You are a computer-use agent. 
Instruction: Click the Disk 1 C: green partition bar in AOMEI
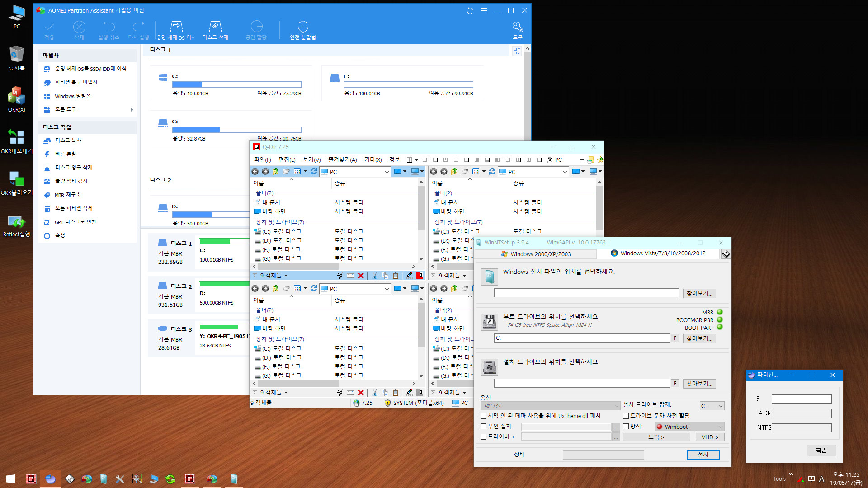click(224, 242)
